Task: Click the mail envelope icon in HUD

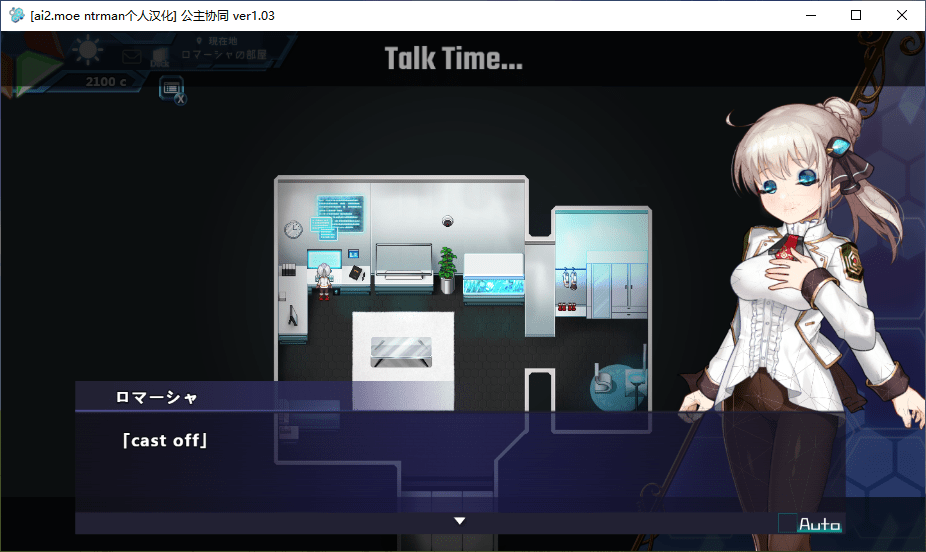Action: pyautogui.click(x=132, y=56)
